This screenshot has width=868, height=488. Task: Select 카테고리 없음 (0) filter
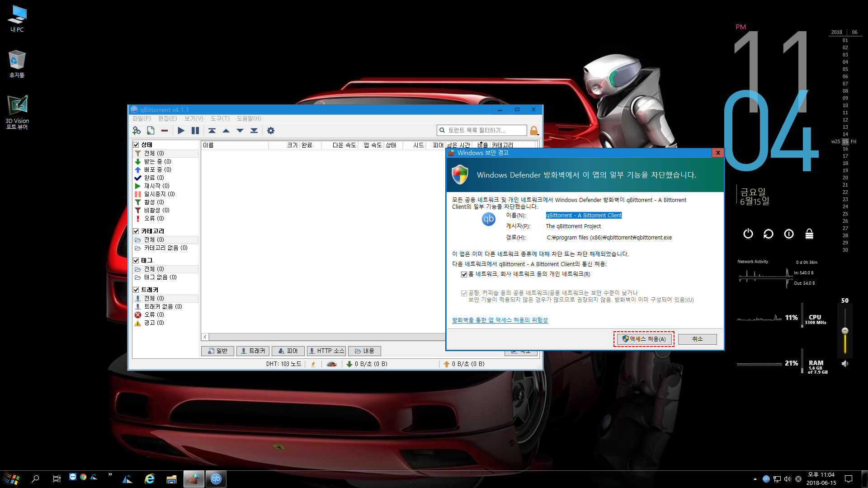coord(165,248)
